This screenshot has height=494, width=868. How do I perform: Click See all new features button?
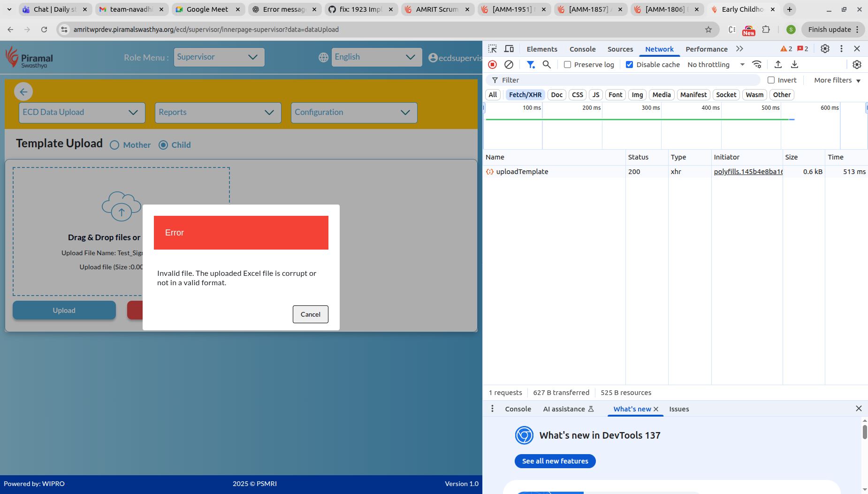pyautogui.click(x=555, y=461)
